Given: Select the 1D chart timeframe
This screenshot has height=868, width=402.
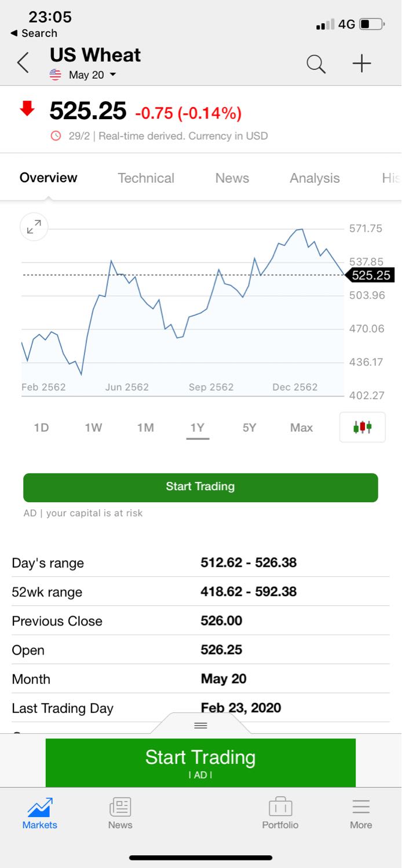Looking at the screenshot, I should click(x=41, y=428).
